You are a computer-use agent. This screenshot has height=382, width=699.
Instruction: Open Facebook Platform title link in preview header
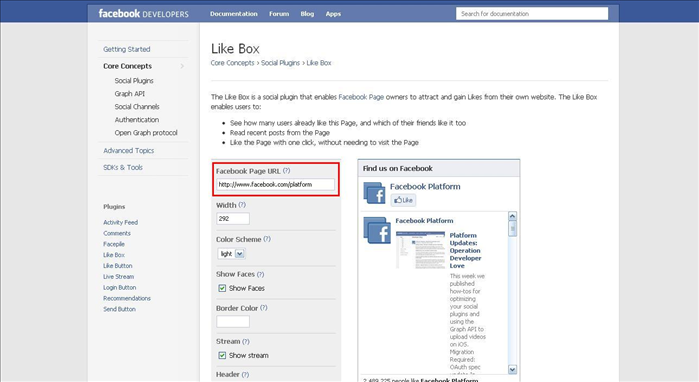[425, 186]
